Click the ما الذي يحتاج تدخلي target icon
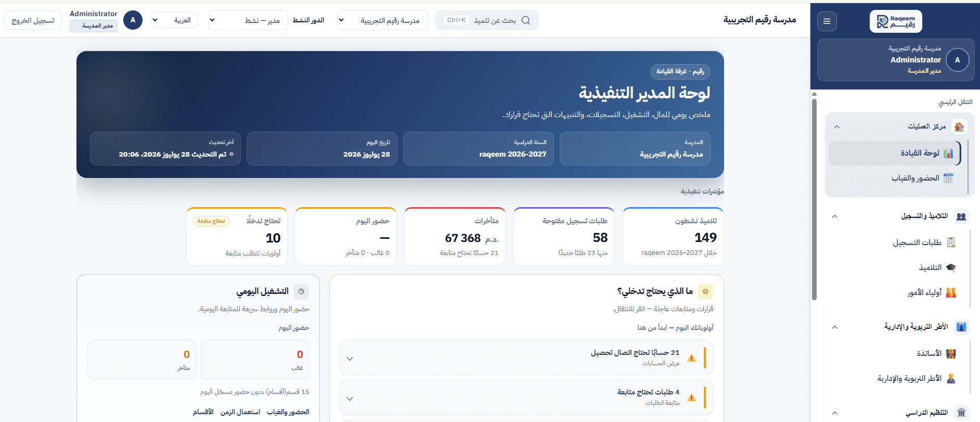Viewport: 980px width, 422px height. coord(705,291)
